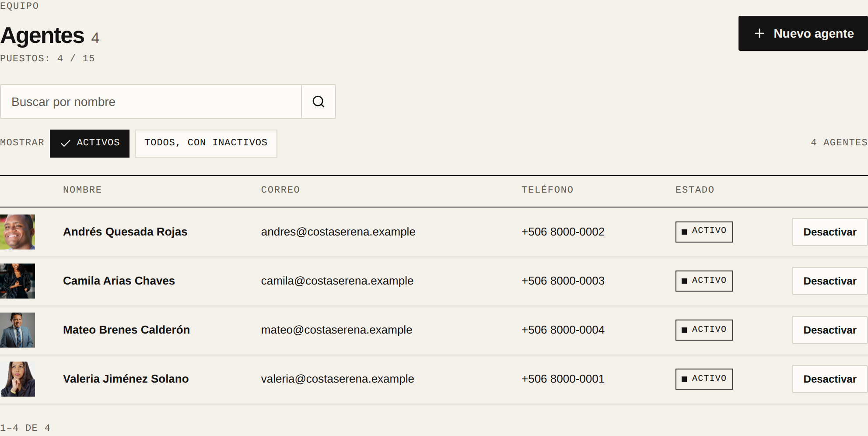Click the Activo status badge for Mateo
The width and height of the screenshot is (868, 436).
tap(704, 330)
